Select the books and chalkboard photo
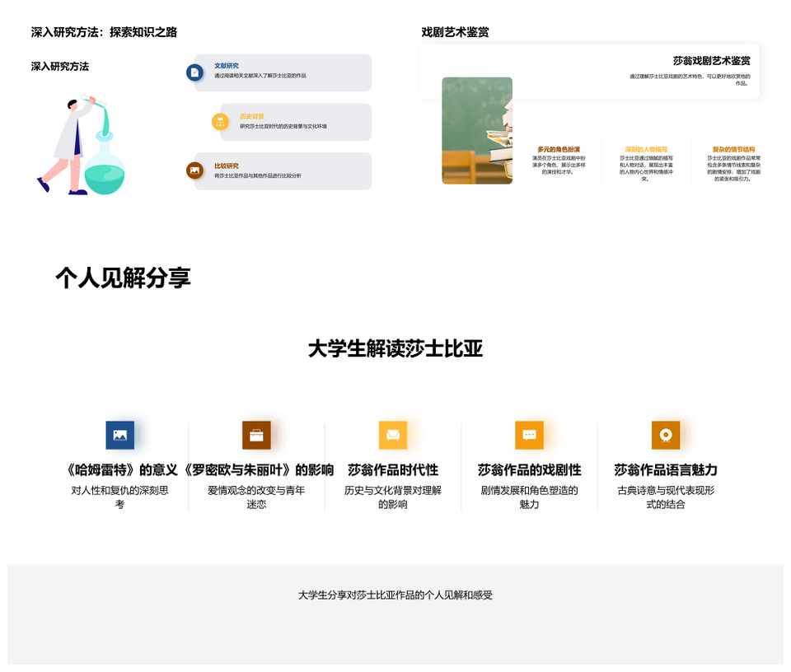 (x=477, y=130)
